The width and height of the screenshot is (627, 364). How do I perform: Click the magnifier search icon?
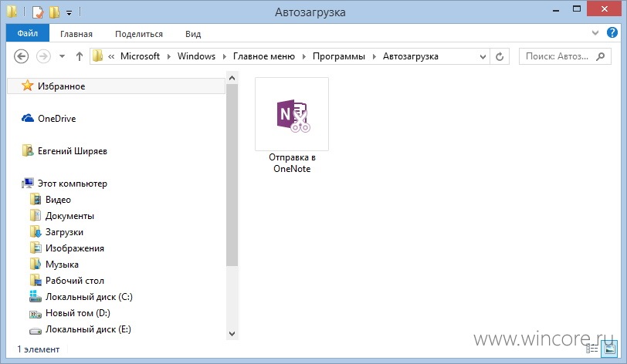[600, 56]
